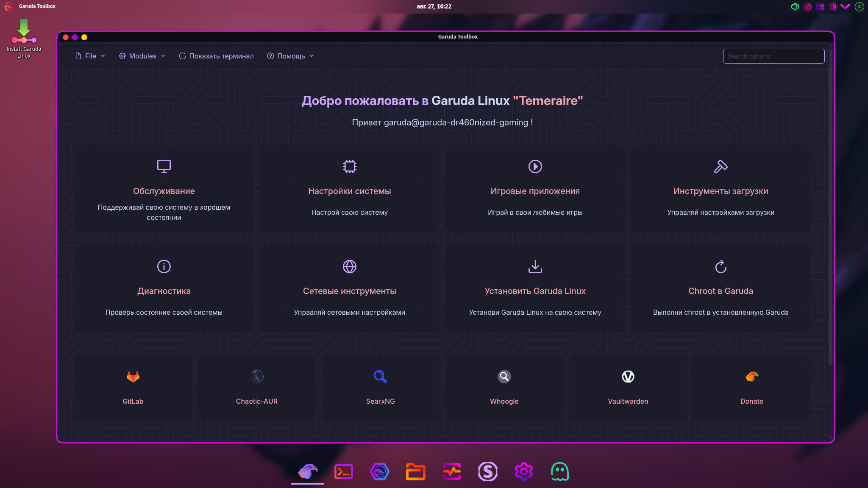Click the Donate icon

(x=752, y=376)
